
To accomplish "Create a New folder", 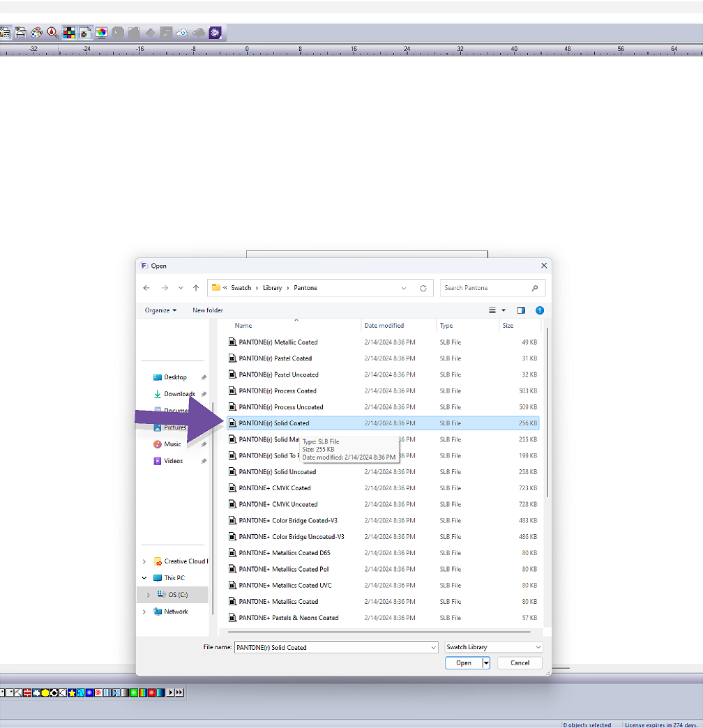I will pyautogui.click(x=208, y=310).
